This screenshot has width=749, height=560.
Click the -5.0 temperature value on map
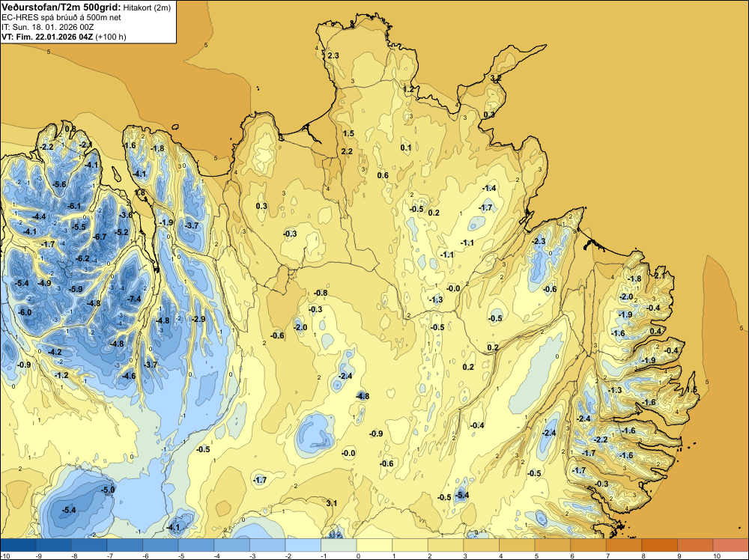(x=109, y=490)
